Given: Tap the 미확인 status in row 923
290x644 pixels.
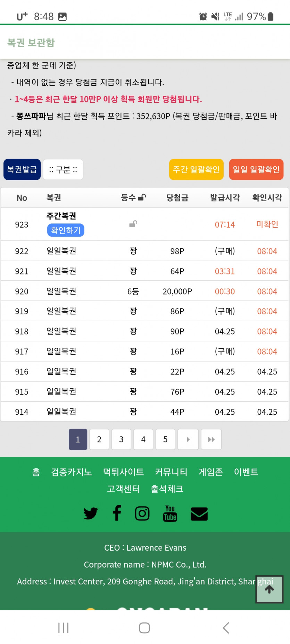Looking at the screenshot, I should coord(267,224).
